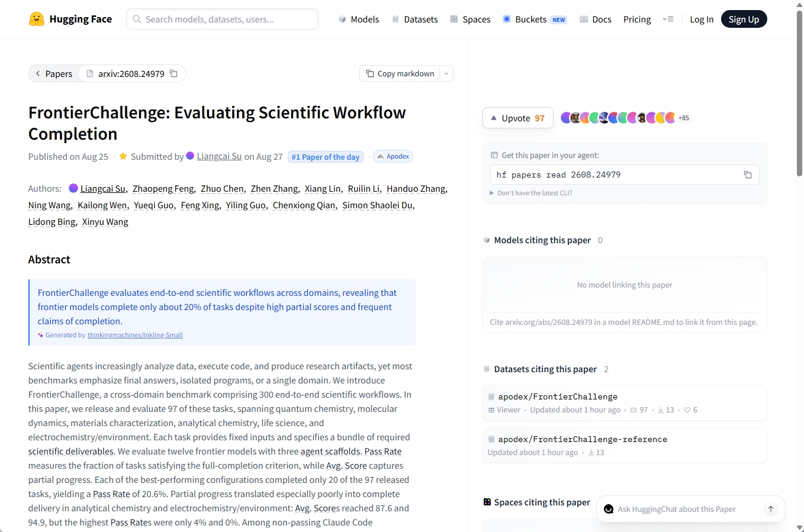View author Simon Shaolei Du

[x=377, y=205]
